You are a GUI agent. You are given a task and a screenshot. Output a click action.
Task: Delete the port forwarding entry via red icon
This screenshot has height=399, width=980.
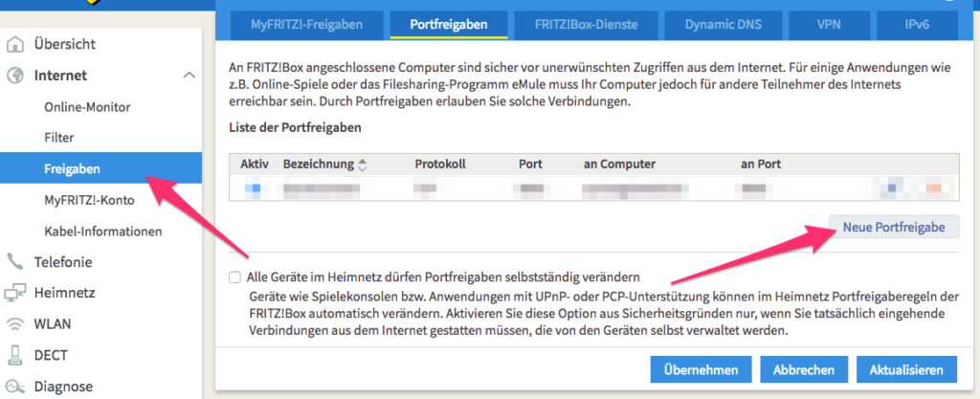click(933, 189)
